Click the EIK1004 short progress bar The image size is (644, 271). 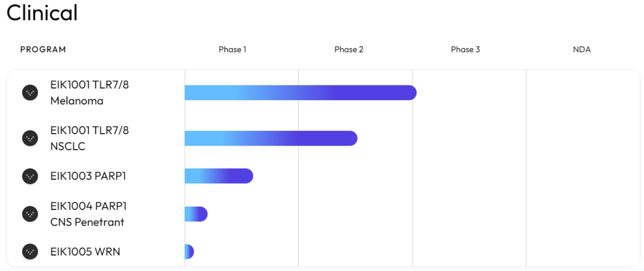point(196,214)
